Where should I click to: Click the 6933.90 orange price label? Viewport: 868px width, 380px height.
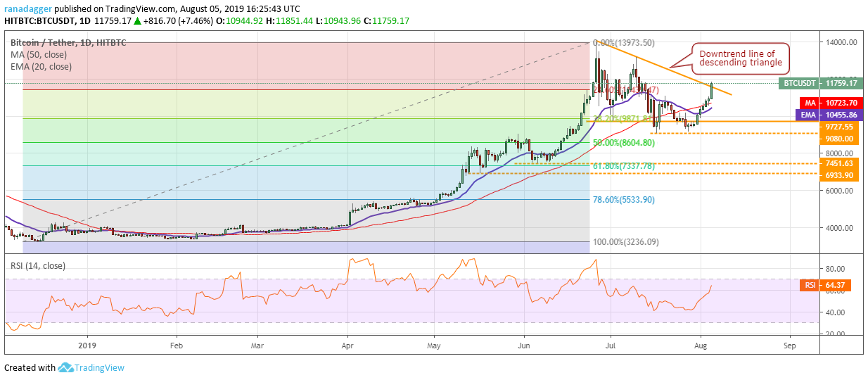tap(840, 175)
